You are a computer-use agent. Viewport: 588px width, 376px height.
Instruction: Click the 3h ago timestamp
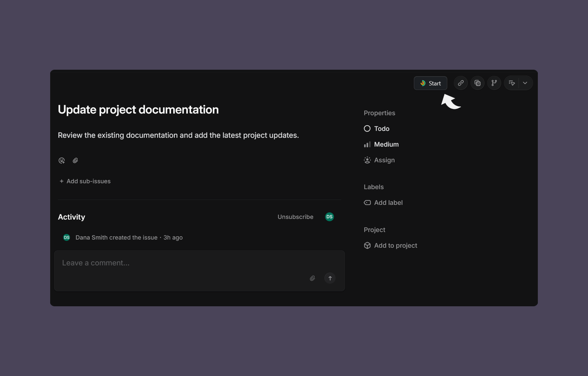[173, 237]
